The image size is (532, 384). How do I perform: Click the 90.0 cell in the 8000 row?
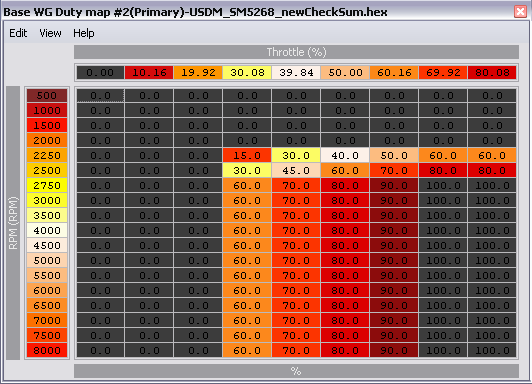coord(394,350)
